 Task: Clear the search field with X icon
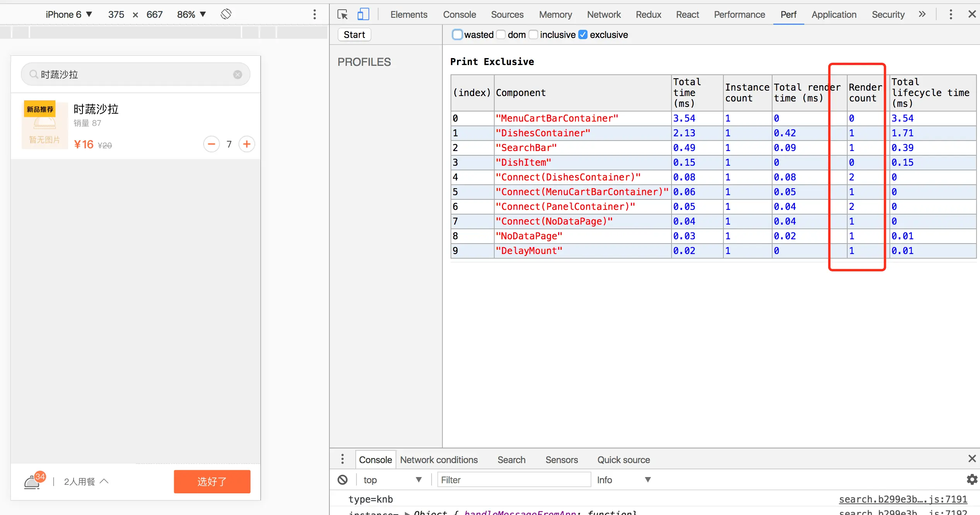point(238,75)
